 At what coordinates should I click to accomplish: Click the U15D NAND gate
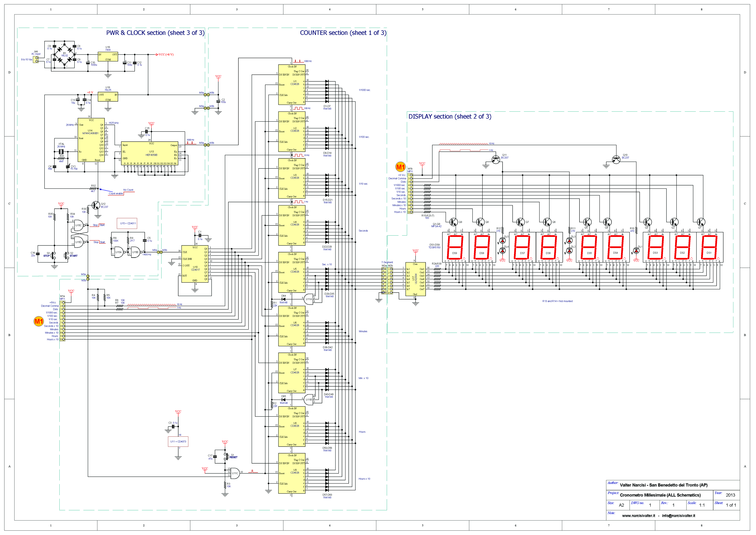pyautogui.click(x=79, y=242)
